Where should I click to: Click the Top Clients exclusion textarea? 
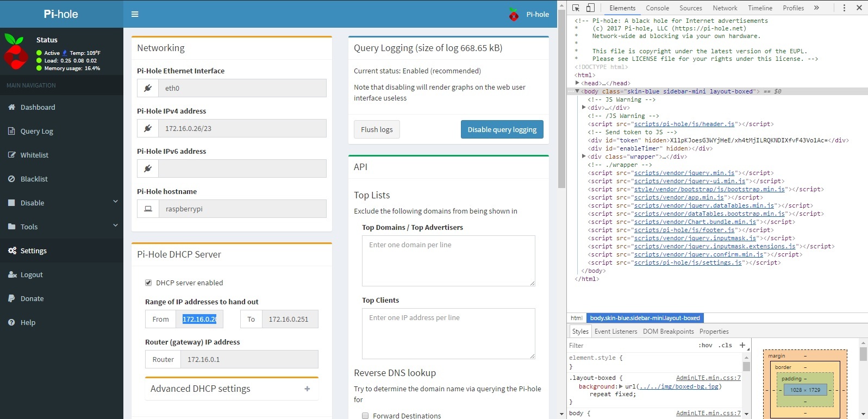448,334
